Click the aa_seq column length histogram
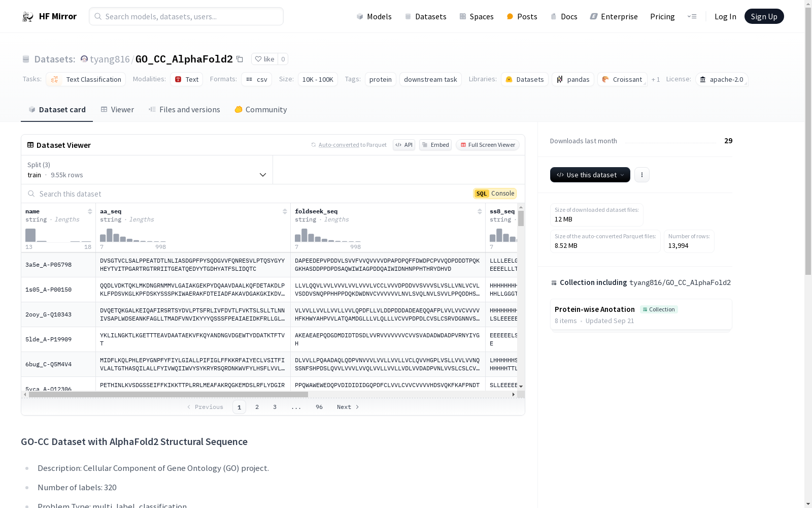 point(133,235)
